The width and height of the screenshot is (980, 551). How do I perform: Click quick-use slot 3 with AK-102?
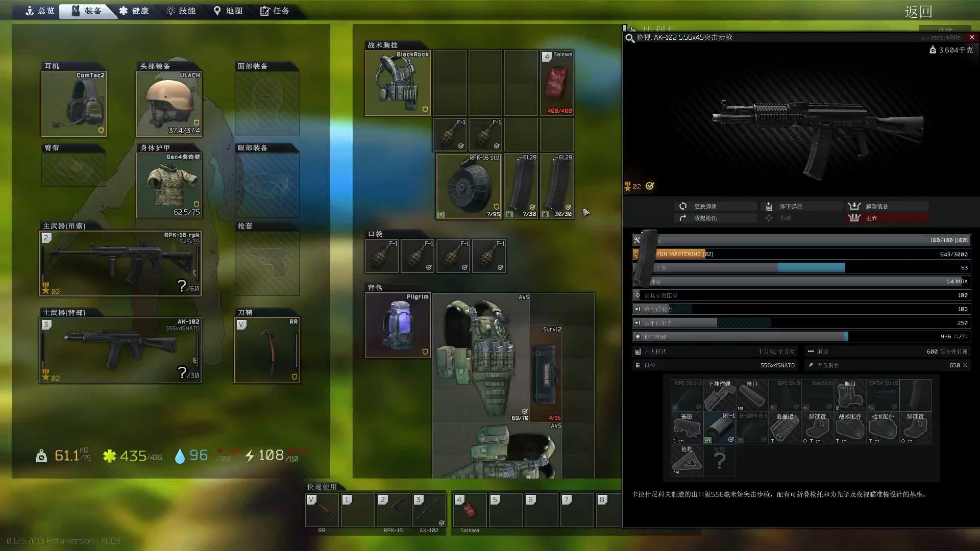[429, 510]
